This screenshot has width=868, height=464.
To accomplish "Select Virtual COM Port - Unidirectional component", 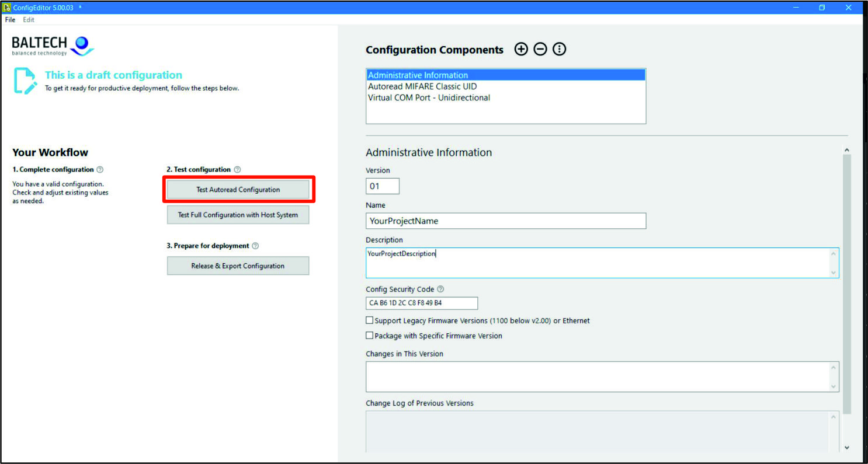I will point(506,97).
